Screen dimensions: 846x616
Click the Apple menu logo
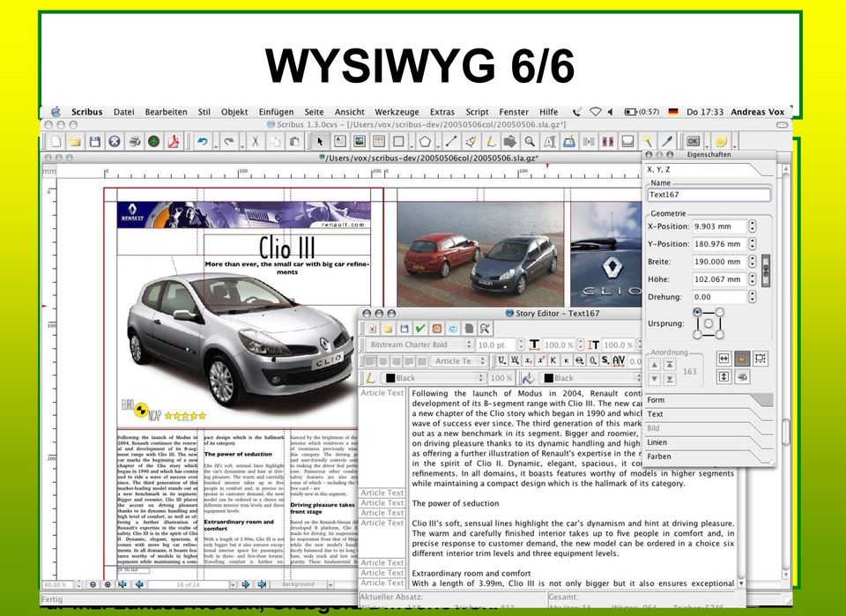click(x=56, y=112)
